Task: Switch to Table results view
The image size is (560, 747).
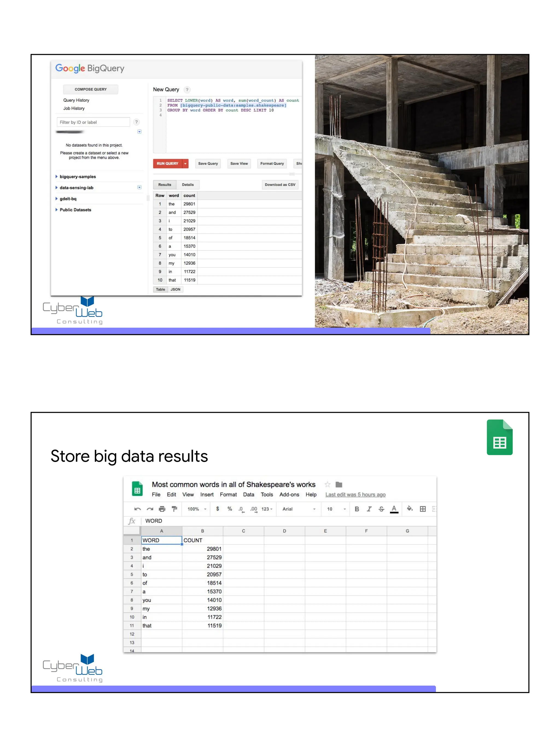Action: (161, 289)
